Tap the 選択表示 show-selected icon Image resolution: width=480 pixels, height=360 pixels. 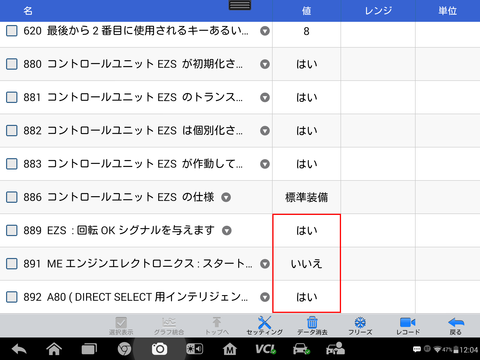click(x=121, y=326)
